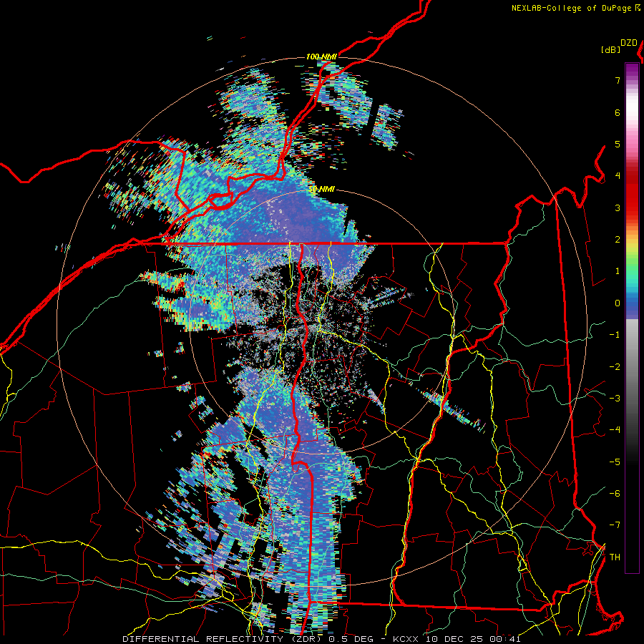The height and width of the screenshot is (644, 644).
Task: Click the 3 value on color scale
Action: [x=618, y=208]
